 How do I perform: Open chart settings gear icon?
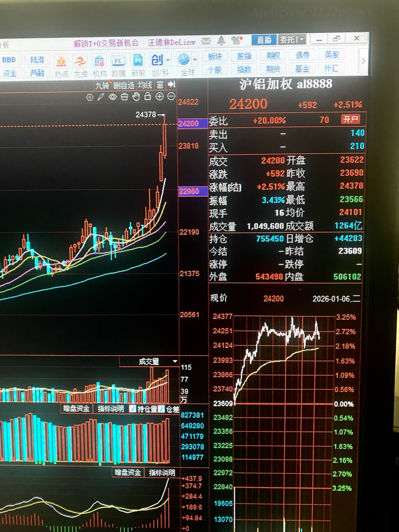tap(89, 97)
